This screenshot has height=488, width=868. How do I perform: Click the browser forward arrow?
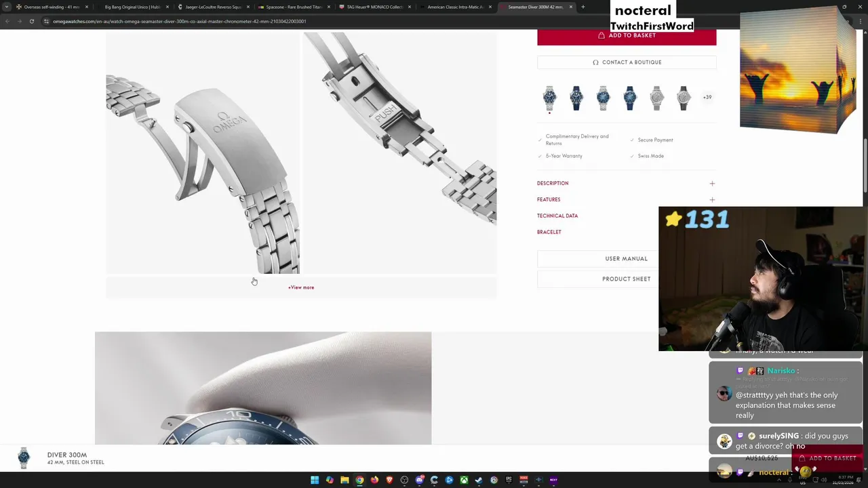click(x=19, y=21)
